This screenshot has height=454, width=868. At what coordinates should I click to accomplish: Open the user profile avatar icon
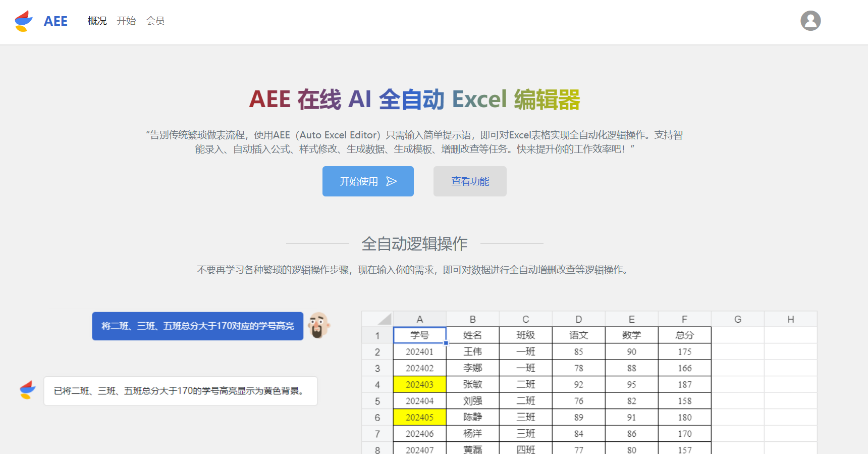(x=810, y=21)
